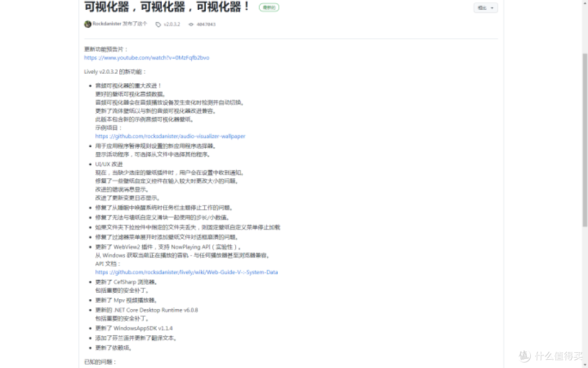Open the 4847043 commit link
Image resolution: width=588 pixels, height=368 pixels.
[206, 25]
